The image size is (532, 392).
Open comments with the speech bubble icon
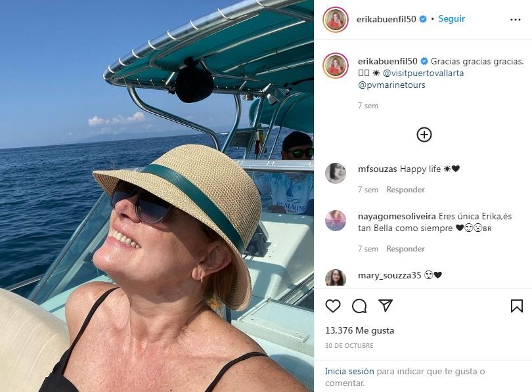359,306
